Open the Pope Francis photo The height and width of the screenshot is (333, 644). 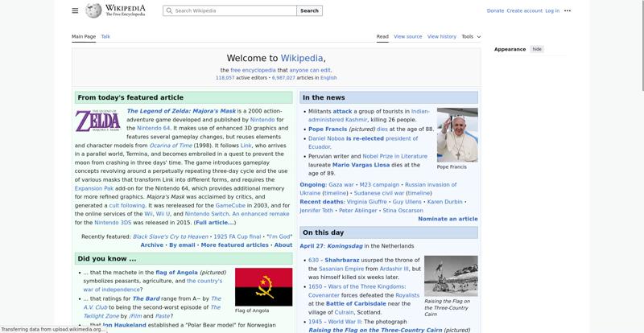coord(457,134)
